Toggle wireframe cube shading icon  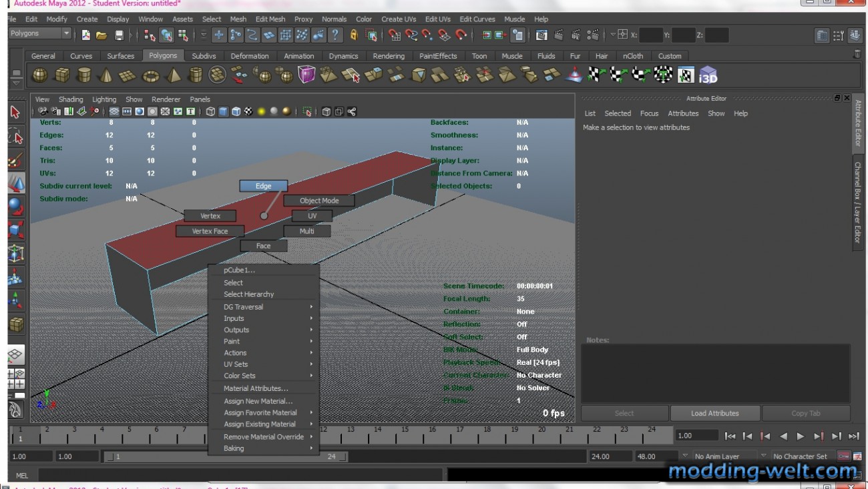[210, 111]
